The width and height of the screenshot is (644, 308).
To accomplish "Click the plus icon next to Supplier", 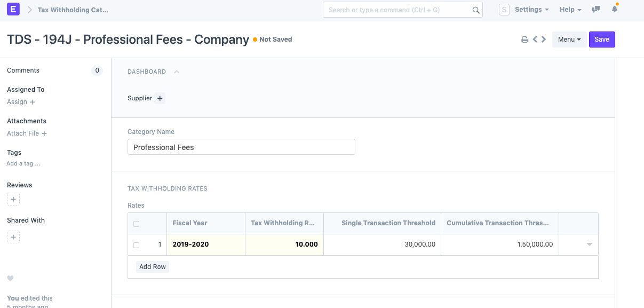I will pyautogui.click(x=160, y=98).
